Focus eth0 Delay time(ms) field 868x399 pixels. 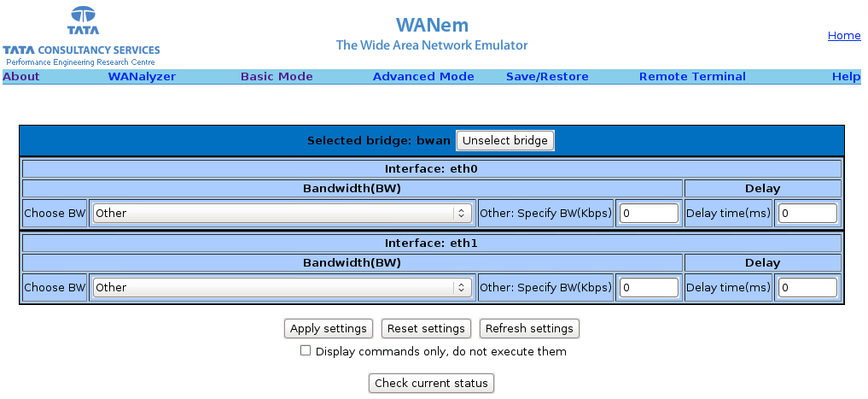pyautogui.click(x=807, y=213)
